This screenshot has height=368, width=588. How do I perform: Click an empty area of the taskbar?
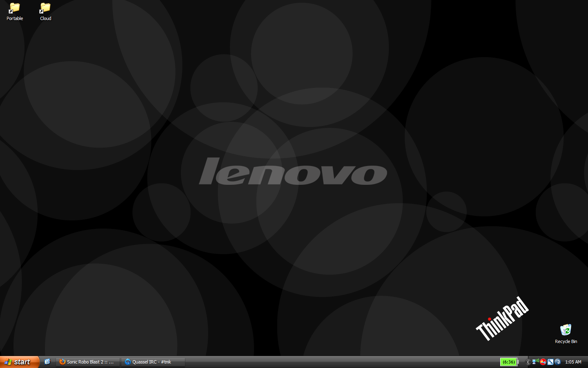tap(327, 362)
